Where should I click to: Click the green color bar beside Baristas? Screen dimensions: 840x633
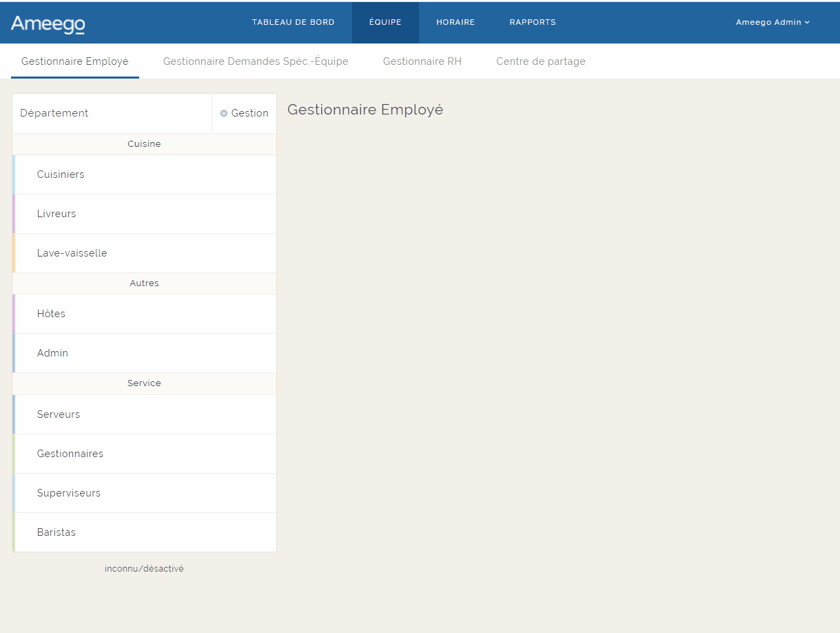pos(14,532)
